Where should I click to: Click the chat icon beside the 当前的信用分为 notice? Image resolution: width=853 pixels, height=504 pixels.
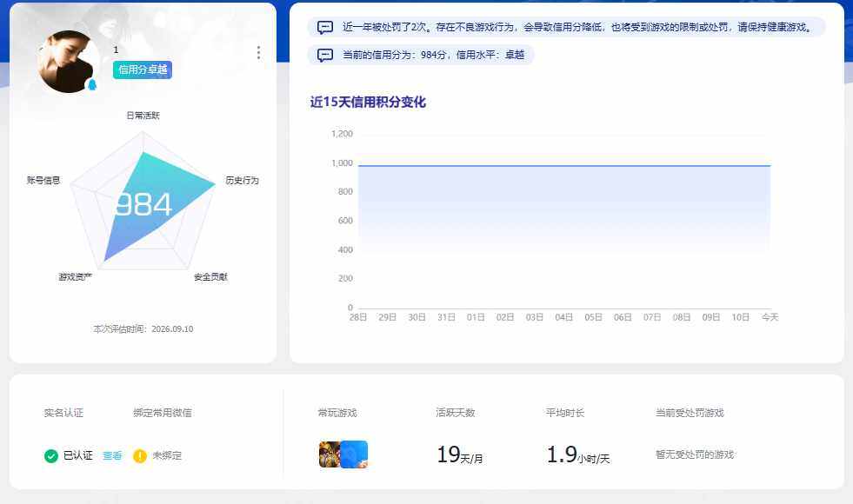pos(325,55)
